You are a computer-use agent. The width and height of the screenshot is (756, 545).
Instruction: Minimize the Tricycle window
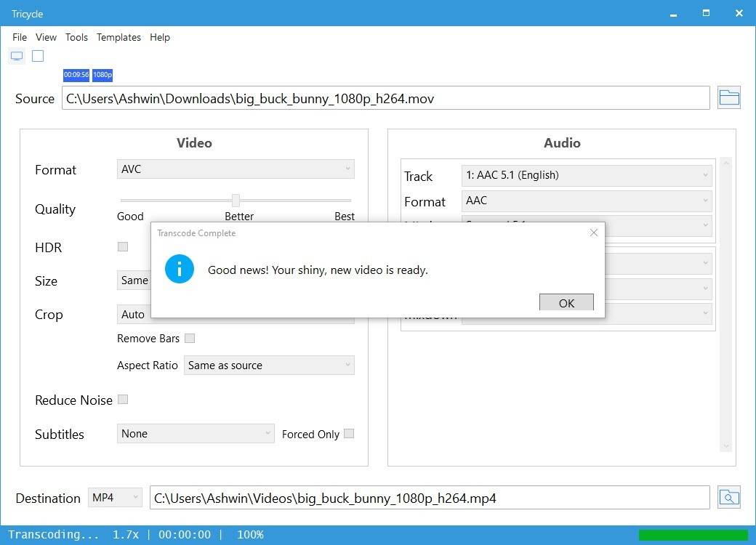point(674,14)
